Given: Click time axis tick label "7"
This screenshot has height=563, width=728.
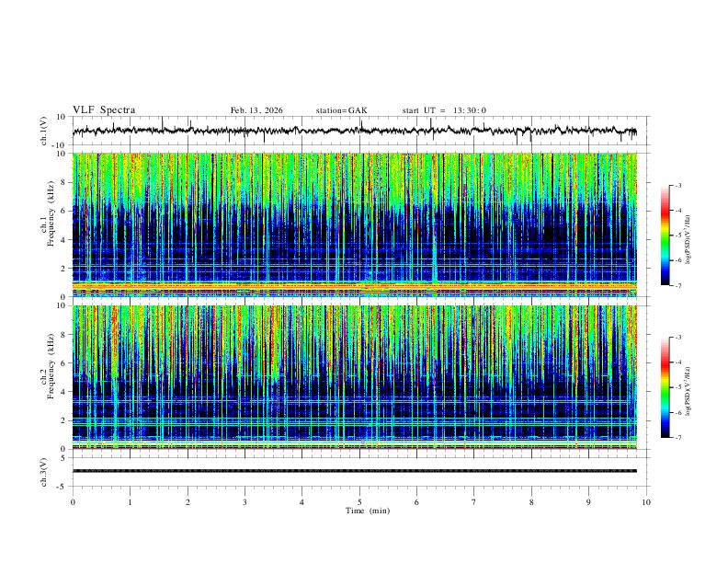Looking at the screenshot, I should tap(474, 502).
